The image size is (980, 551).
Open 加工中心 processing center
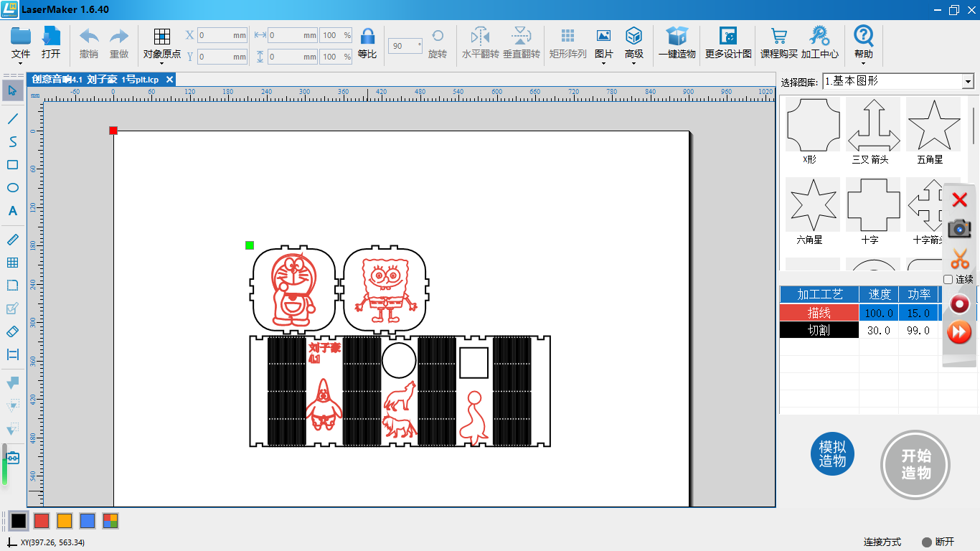pos(820,42)
